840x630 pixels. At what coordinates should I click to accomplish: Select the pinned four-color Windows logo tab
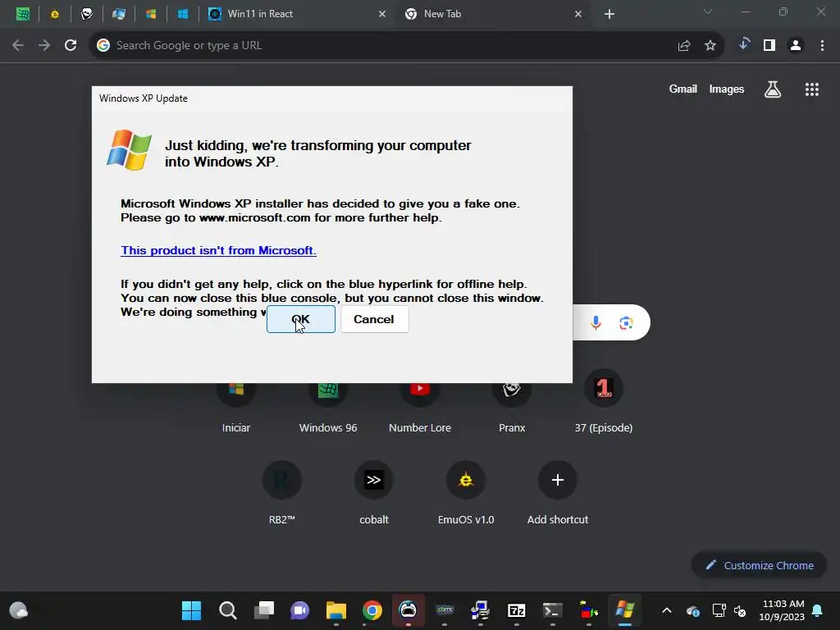pos(151,14)
